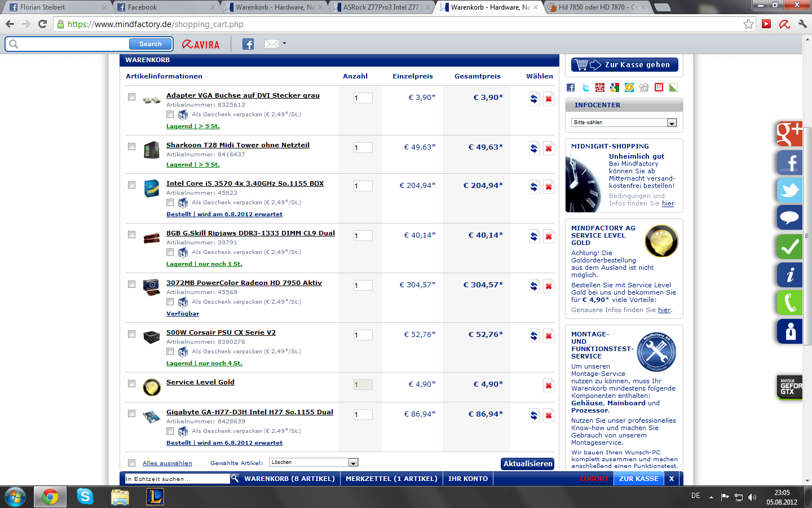Launch Skype from the taskbar
The image size is (812, 508).
(x=85, y=497)
